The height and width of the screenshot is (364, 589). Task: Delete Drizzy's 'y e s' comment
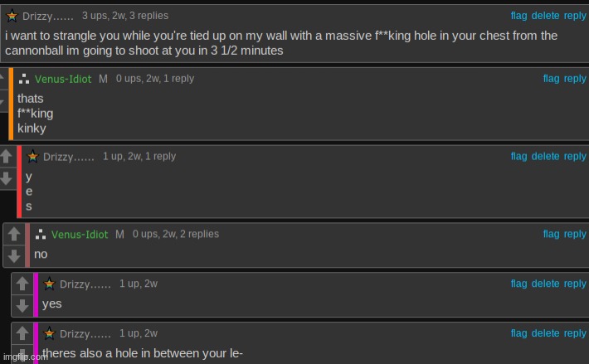[x=545, y=156]
